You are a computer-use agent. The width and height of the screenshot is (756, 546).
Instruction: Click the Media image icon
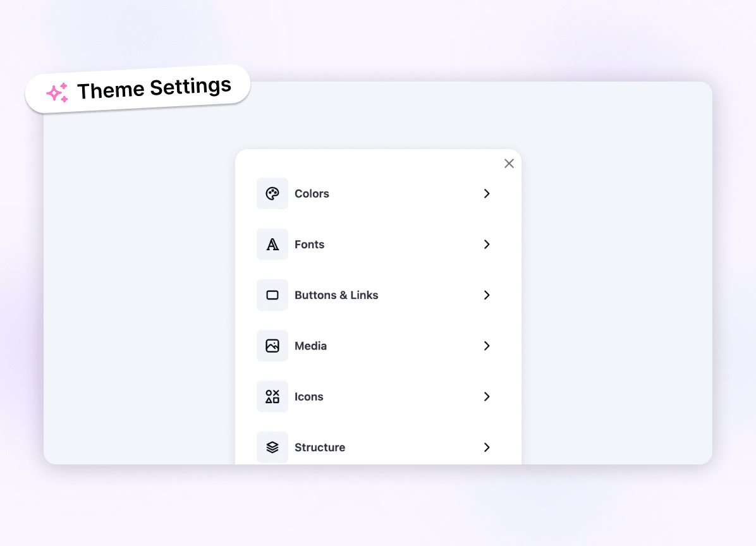[272, 346]
